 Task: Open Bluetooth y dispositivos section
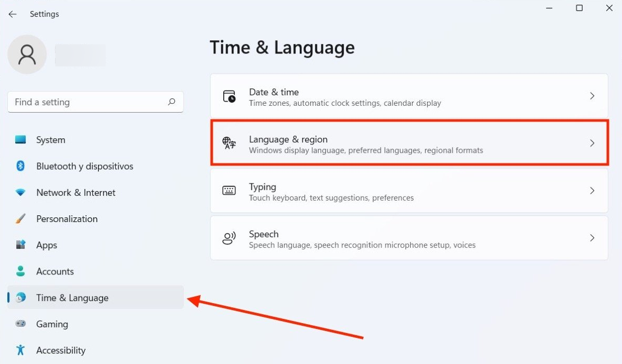click(84, 166)
